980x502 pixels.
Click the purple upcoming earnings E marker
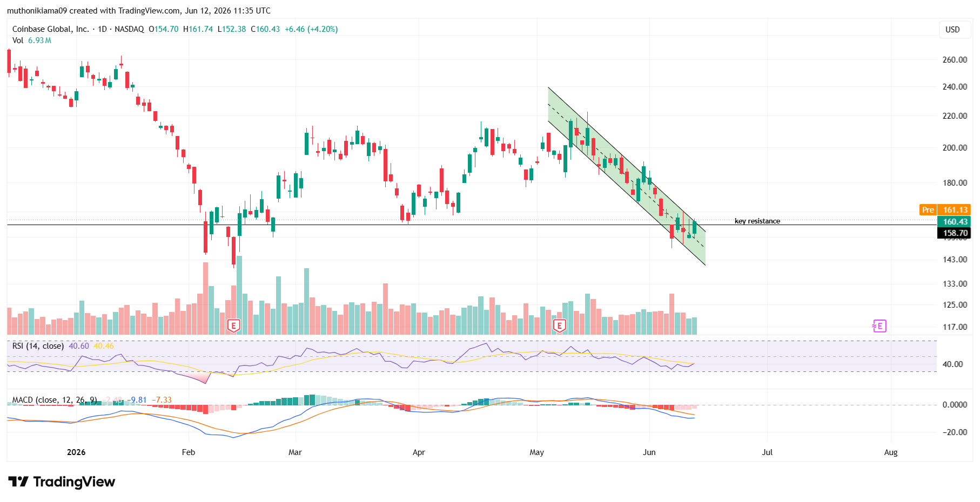(880, 326)
